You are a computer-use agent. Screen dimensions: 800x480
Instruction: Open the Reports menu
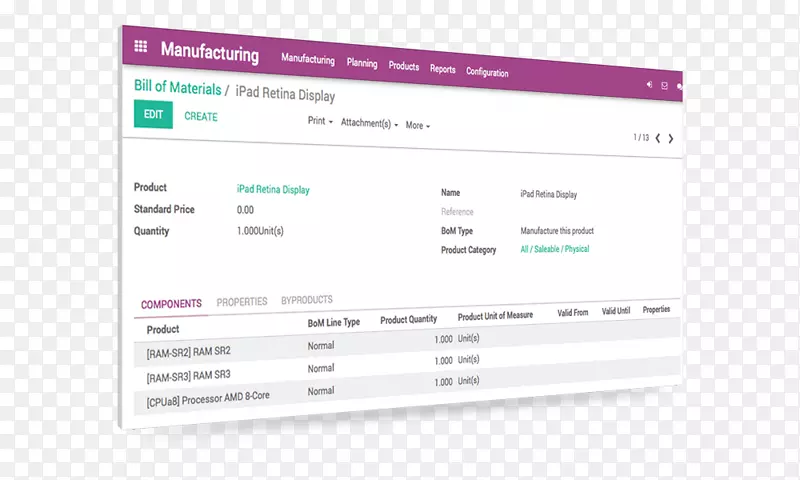[443, 69]
